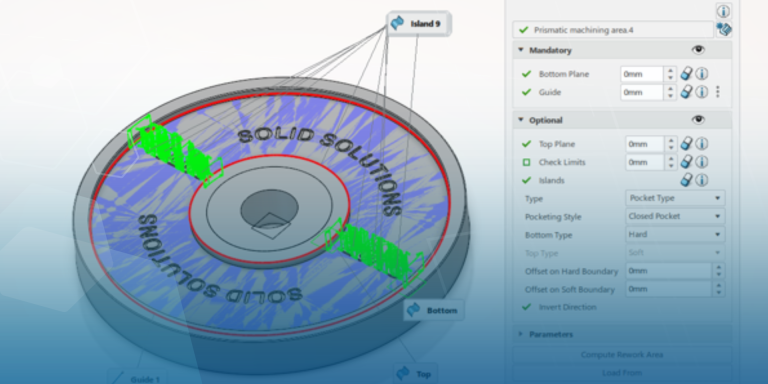The height and width of the screenshot is (384, 768).
Task: Collapse the Optional section
Action: point(521,120)
